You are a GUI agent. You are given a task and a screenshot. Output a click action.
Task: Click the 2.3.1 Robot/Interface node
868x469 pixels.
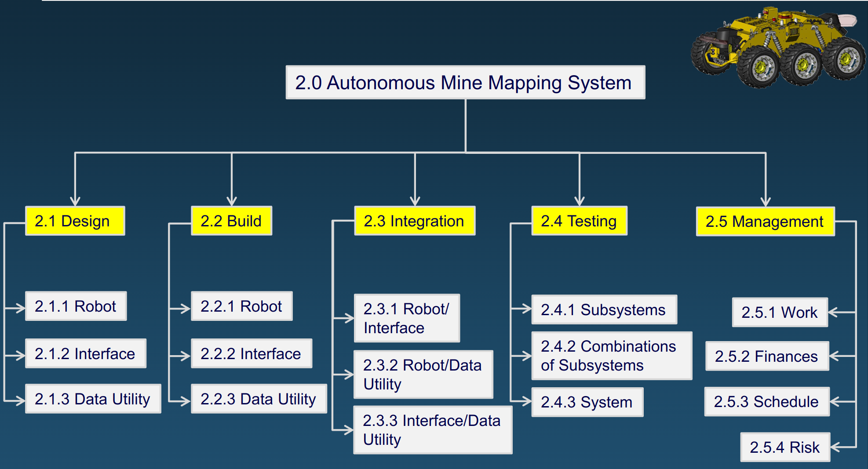click(406, 318)
